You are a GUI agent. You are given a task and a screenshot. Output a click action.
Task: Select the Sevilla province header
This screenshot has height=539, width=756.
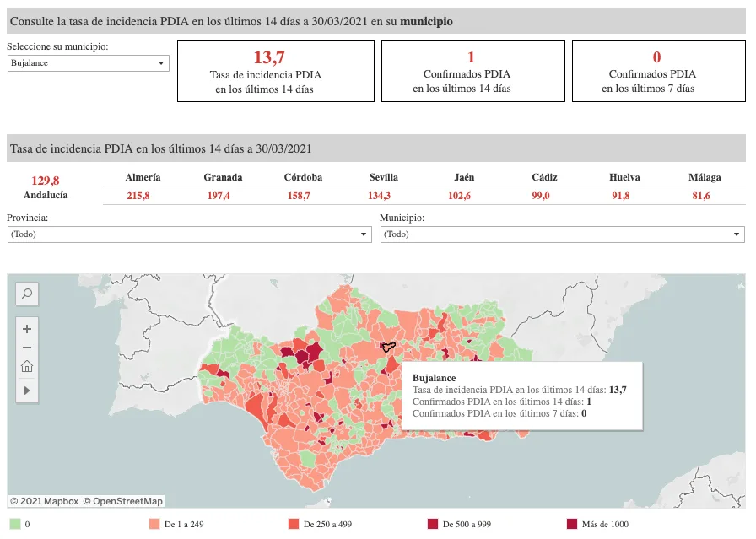[x=383, y=177]
